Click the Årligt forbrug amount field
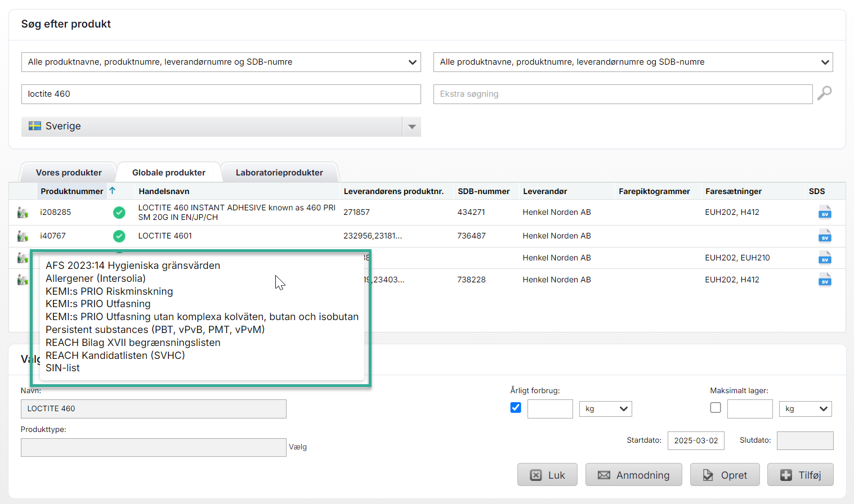 pyautogui.click(x=550, y=409)
